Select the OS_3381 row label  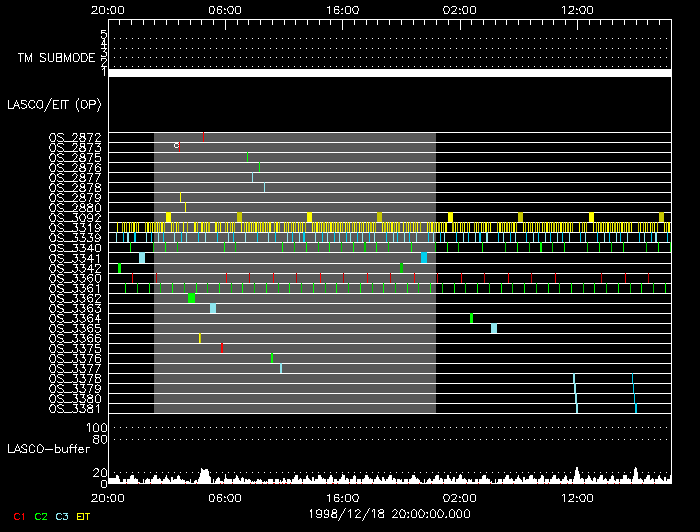tap(75, 408)
